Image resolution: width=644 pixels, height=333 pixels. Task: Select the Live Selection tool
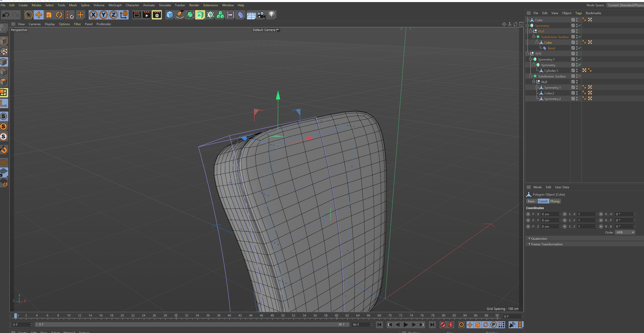[28, 15]
